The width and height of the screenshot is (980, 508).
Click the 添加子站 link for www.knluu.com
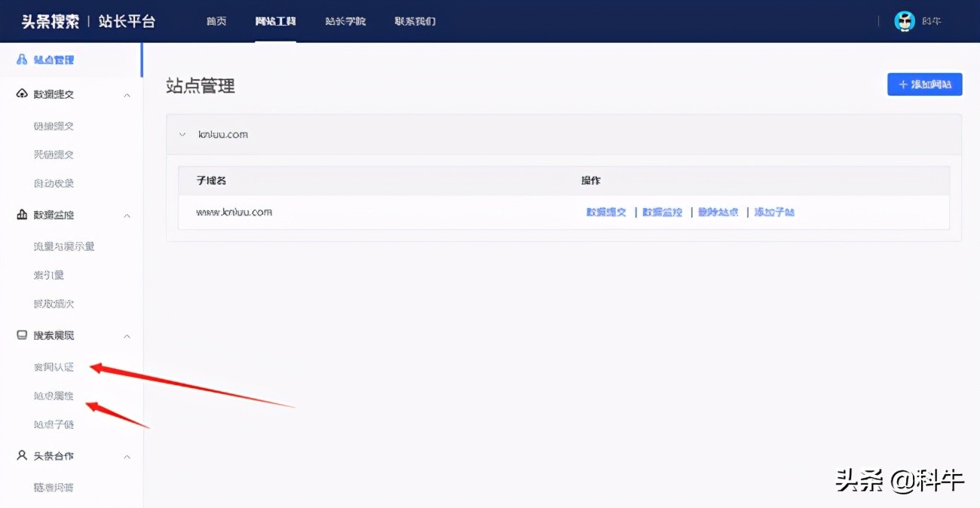773,212
